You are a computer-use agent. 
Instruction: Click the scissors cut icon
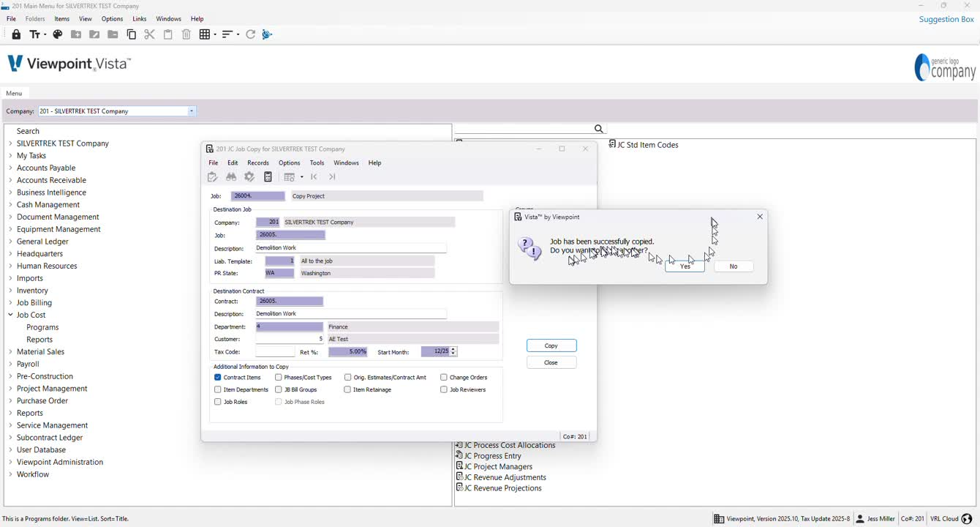point(149,34)
